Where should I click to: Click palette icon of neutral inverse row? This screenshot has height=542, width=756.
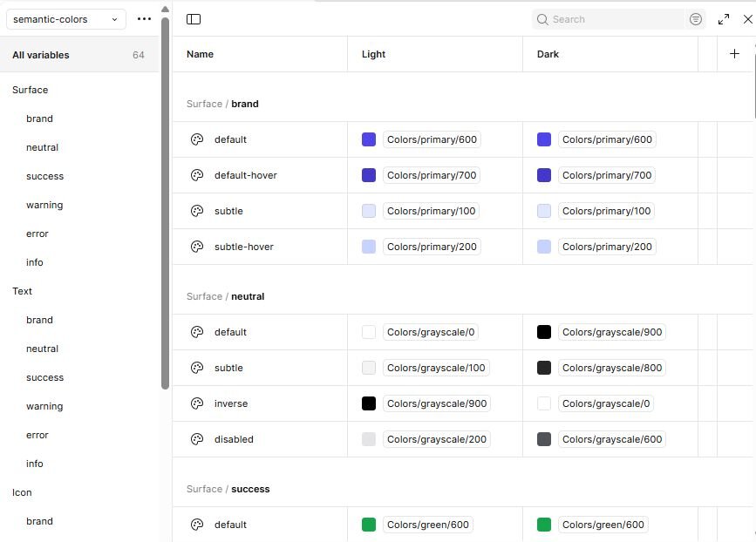tap(197, 403)
